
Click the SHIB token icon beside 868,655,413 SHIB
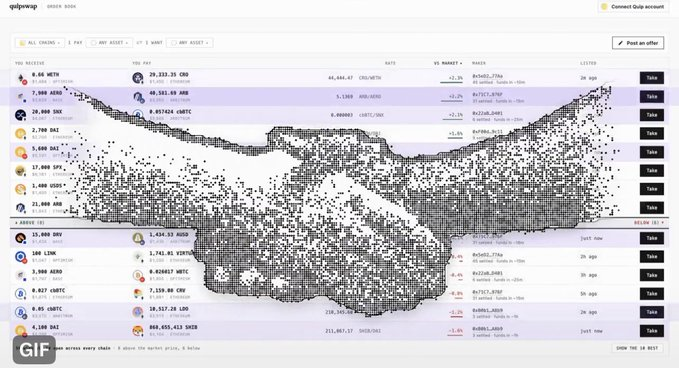click(138, 331)
